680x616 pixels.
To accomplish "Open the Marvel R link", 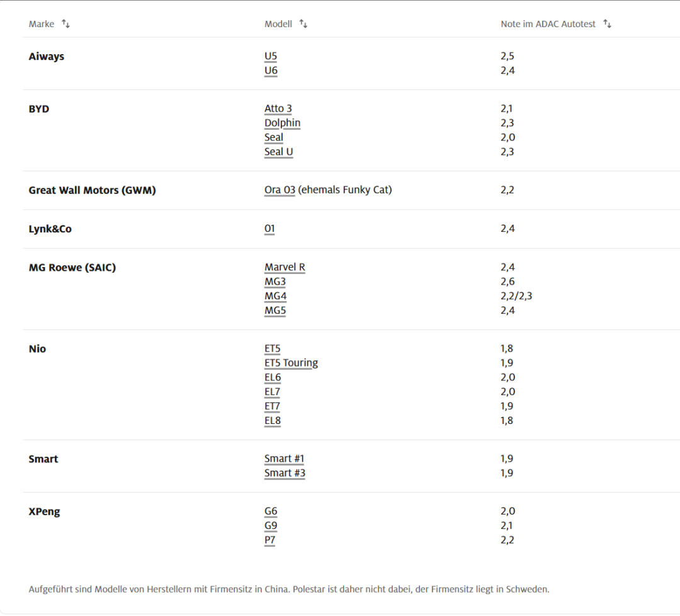I will coord(285,267).
